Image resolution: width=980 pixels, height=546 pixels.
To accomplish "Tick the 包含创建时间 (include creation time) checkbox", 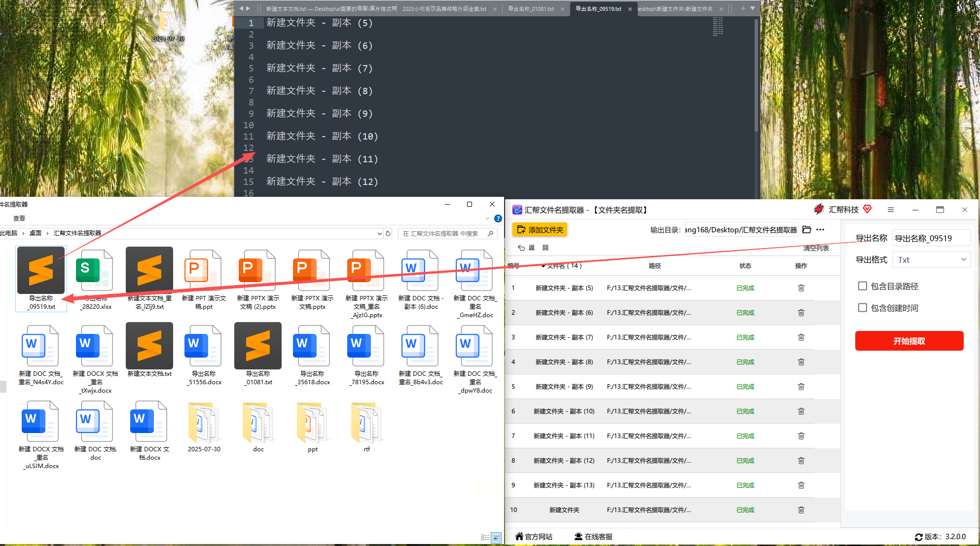I will click(x=863, y=308).
